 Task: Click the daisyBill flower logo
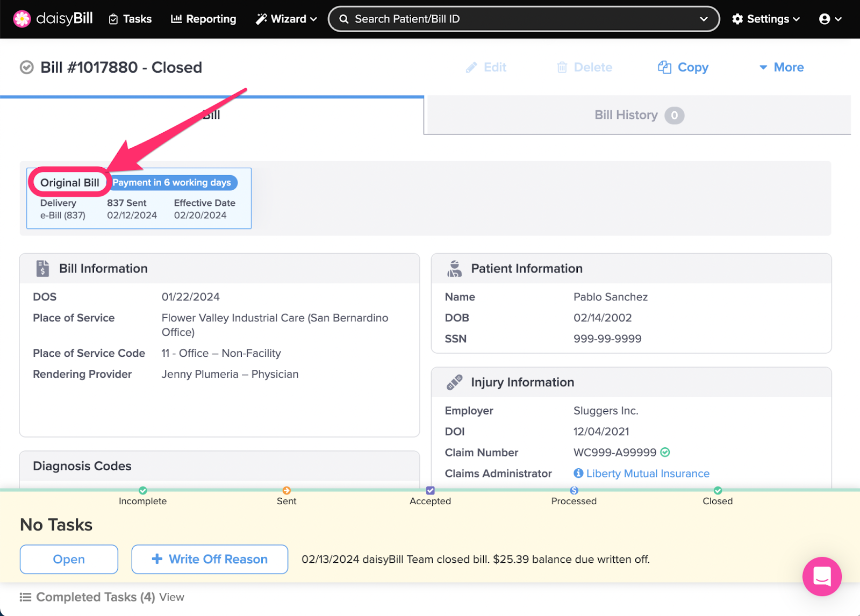click(x=22, y=19)
